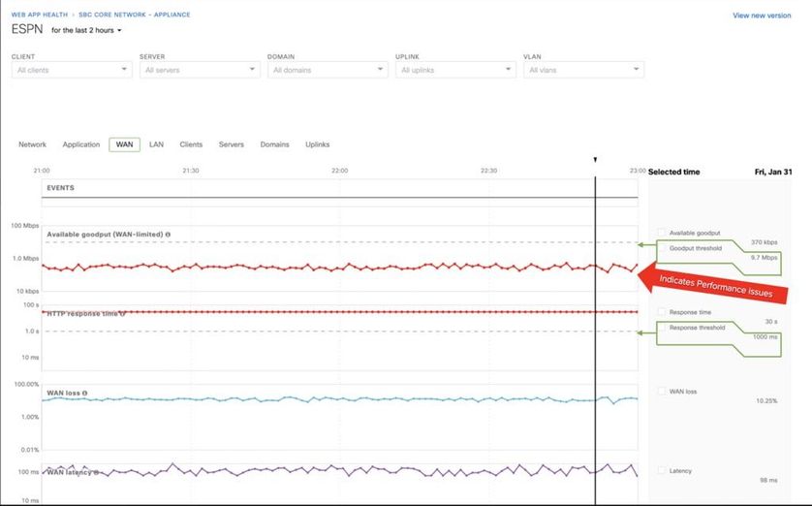Click info icon beside Available goodput title
This screenshot has height=506, width=812.
[169, 234]
